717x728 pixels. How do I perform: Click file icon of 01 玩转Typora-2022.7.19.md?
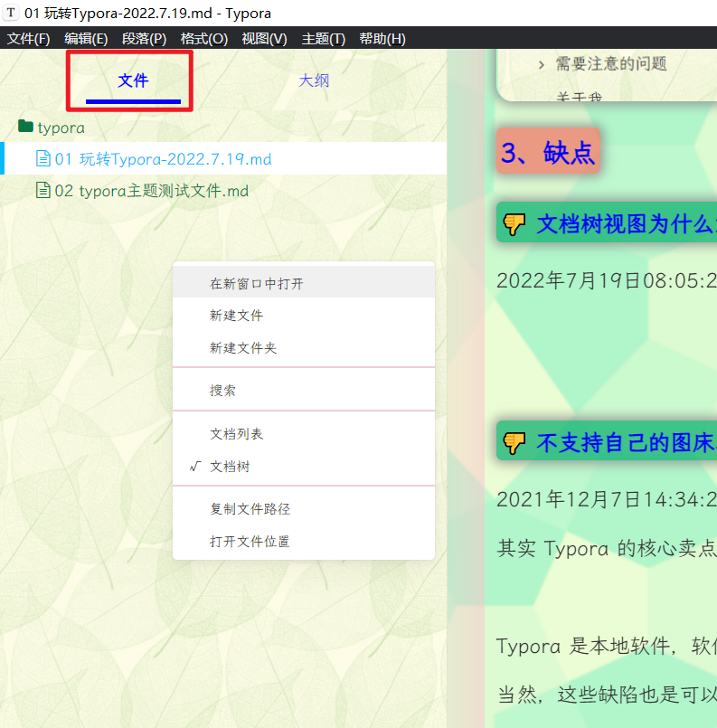[x=43, y=159]
